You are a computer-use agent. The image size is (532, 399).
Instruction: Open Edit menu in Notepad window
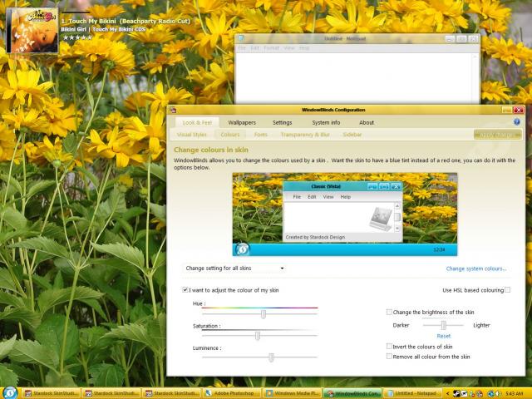(x=254, y=48)
